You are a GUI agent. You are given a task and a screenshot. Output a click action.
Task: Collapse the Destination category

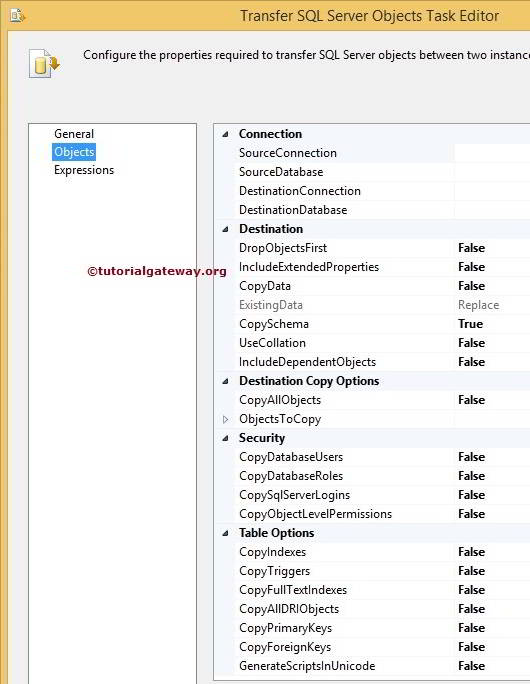pyautogui.click(x=226, y=229)
